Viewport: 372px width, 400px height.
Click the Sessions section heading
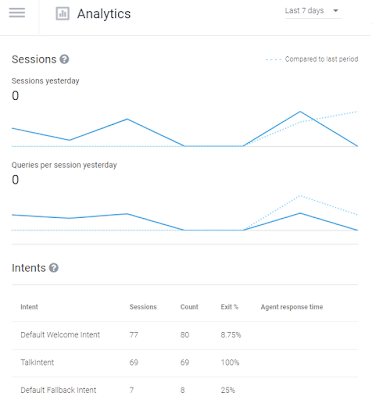[34, 59]
